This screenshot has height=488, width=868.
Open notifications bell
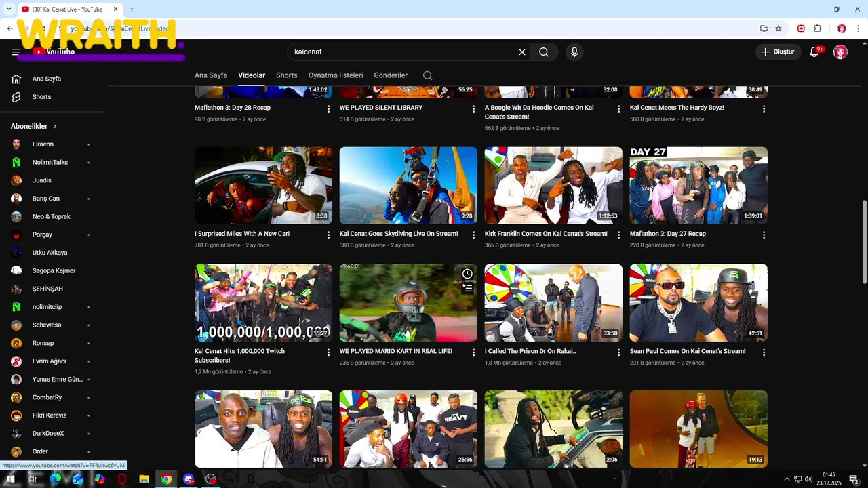point(815,52)
